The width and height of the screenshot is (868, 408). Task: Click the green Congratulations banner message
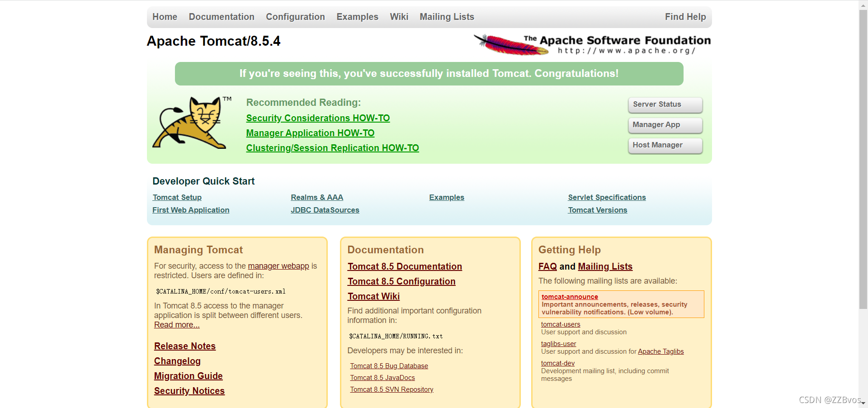click(429, 74)
